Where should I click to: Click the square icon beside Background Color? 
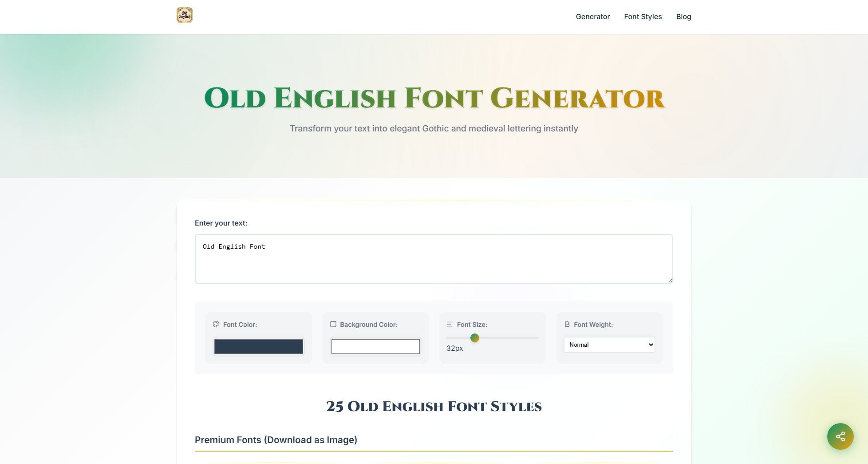[x=333, y=325]
